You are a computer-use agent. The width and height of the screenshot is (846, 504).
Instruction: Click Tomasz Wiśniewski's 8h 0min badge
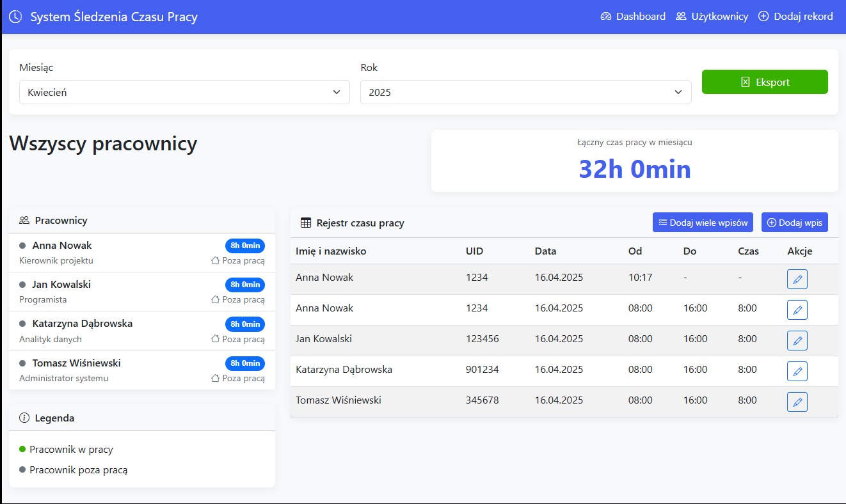click(244, 363)
